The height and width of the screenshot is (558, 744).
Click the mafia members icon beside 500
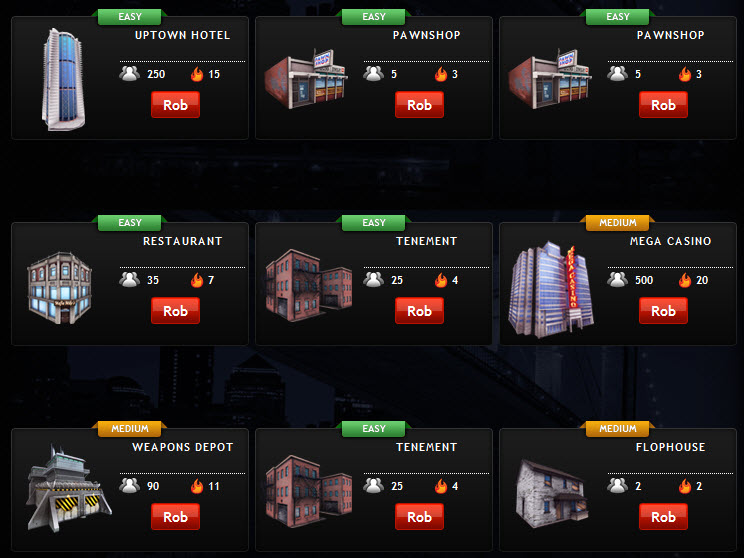(617, 279)
